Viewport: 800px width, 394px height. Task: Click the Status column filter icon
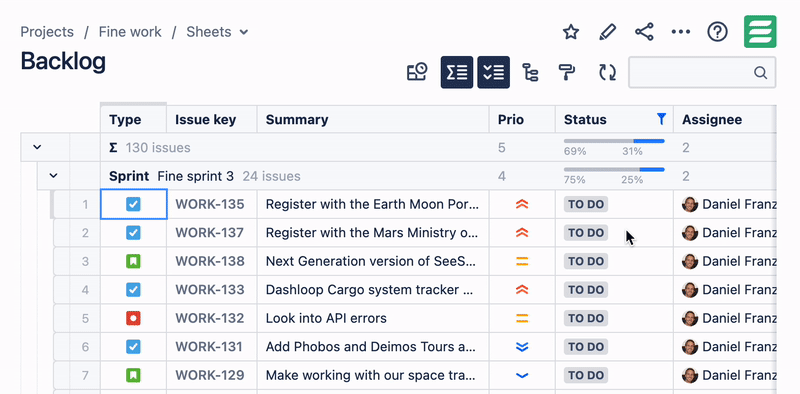point(661,119)
